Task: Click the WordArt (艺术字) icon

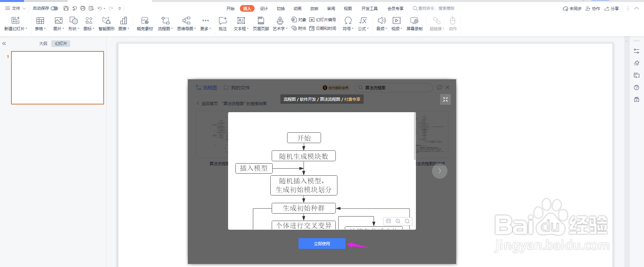Action: (280, 20)
